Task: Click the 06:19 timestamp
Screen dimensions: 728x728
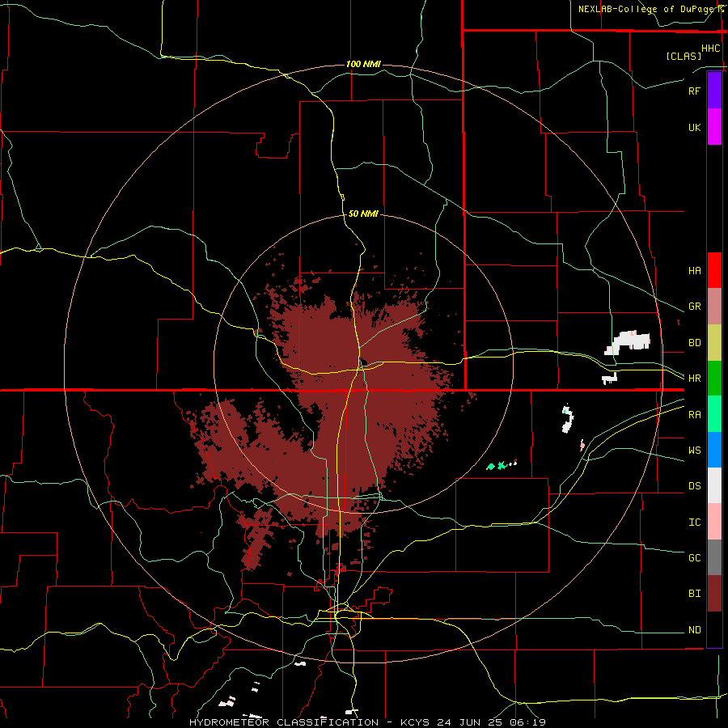Action: [x=530, y=722]
